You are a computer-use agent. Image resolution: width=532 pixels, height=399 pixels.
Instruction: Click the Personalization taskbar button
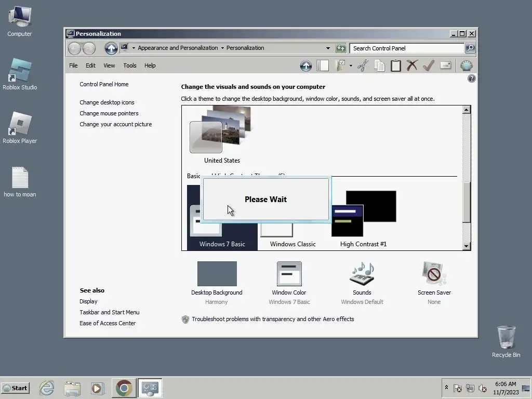(150, 388)
